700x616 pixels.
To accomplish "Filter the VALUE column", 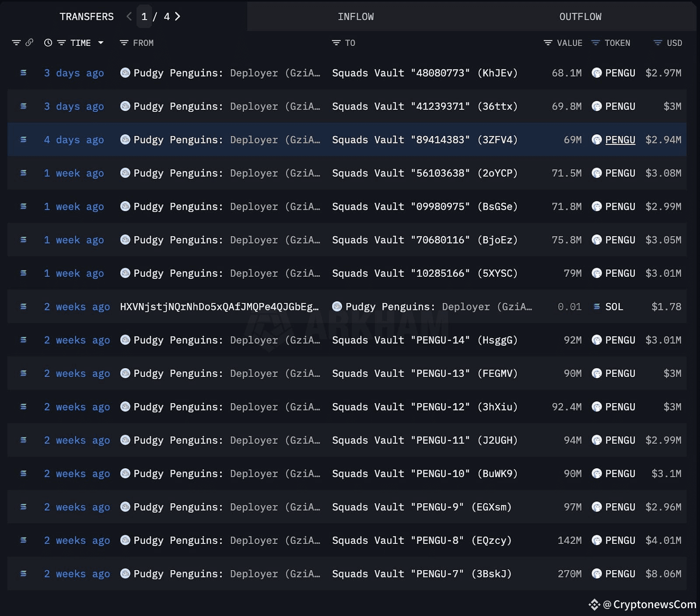I will [x=548, y=43].
